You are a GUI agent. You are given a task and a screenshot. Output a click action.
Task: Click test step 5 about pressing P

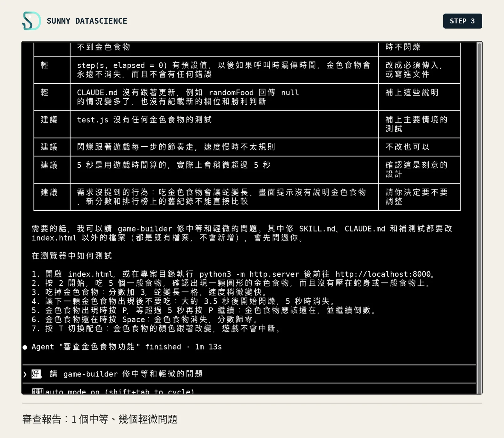(x=204, y=311)
